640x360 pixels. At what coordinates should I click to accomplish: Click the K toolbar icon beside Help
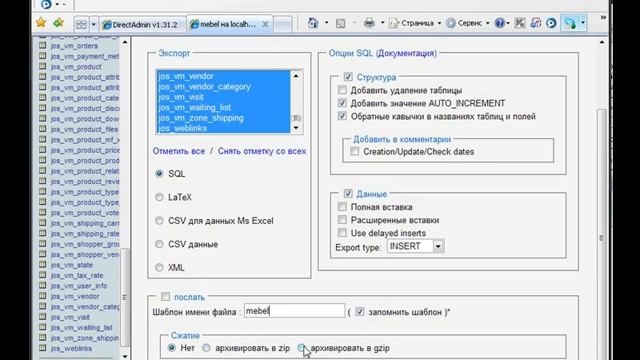pos(520,23)
